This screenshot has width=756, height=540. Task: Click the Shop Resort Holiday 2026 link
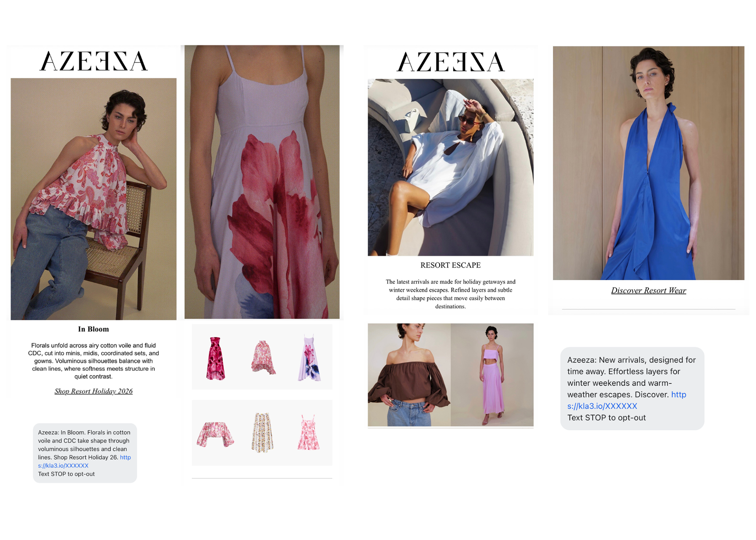click(x=93, y=391)
